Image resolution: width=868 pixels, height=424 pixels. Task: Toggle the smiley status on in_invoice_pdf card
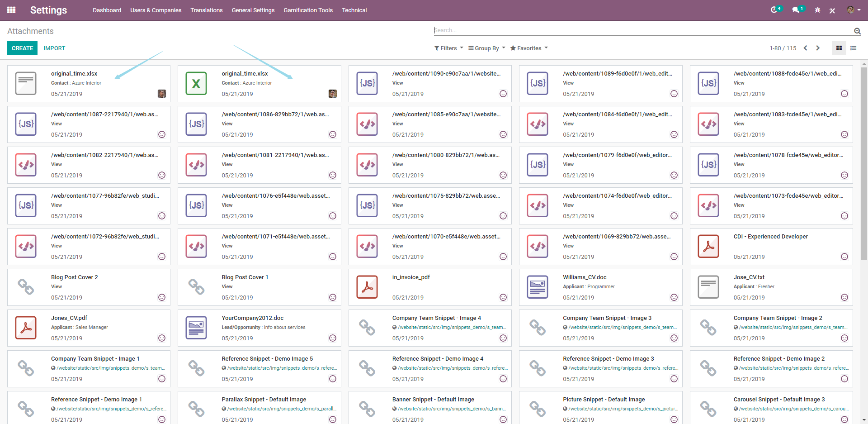click(x=503, y=297)
